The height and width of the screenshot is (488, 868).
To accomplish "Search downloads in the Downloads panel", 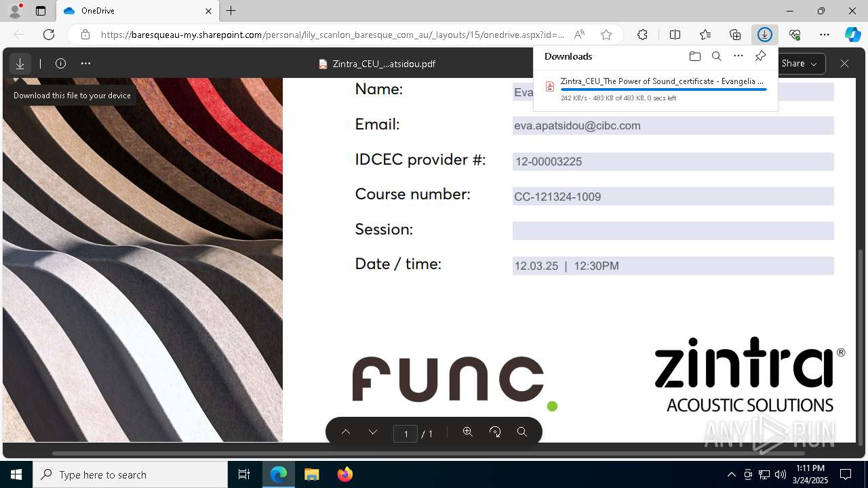I will click(x=716, y=56).
